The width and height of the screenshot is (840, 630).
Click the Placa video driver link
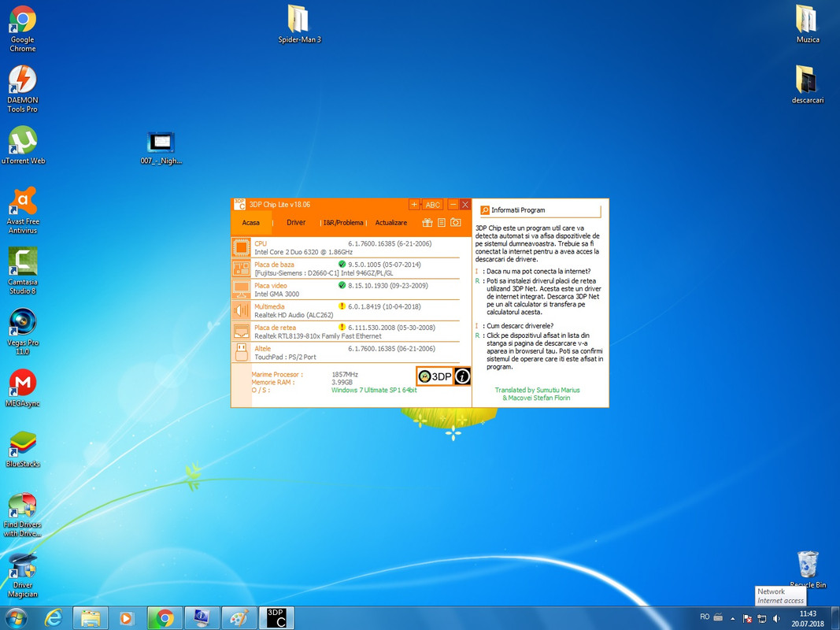click(x=271, y=286)
